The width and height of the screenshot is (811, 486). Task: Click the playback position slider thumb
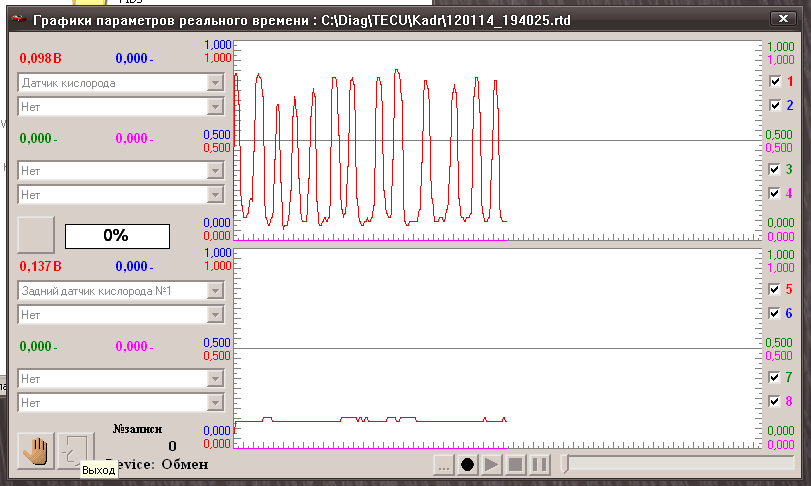[x=565, y=464]
